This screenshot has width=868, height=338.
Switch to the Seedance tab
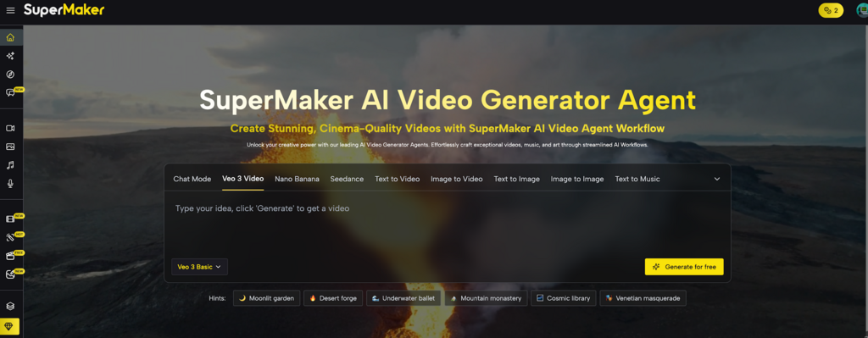(x=347, y=179)
